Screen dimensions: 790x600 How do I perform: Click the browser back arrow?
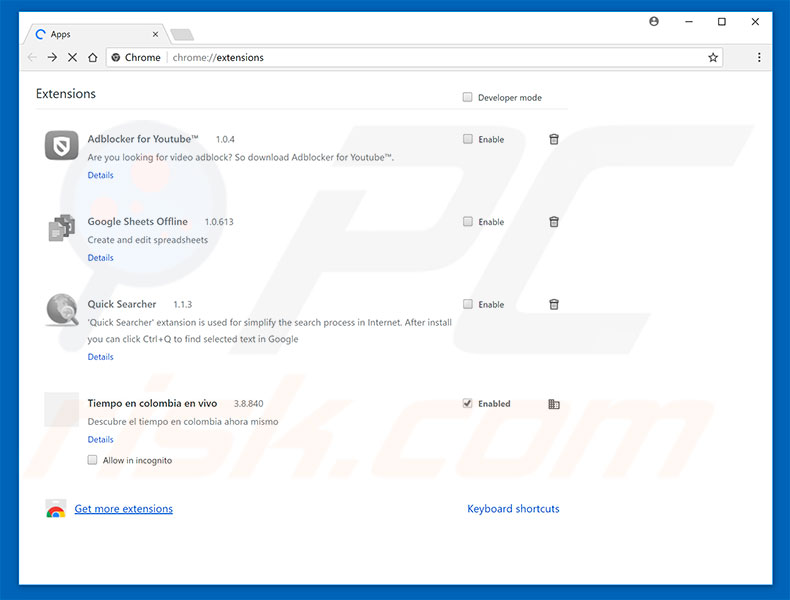tap(33, 57)
